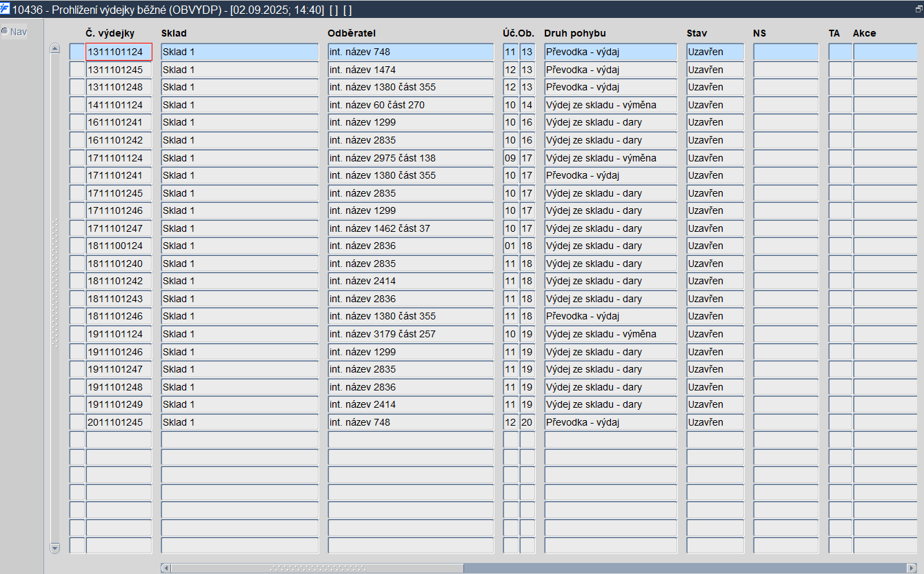Select issue number 1911101246

point(119,352)
